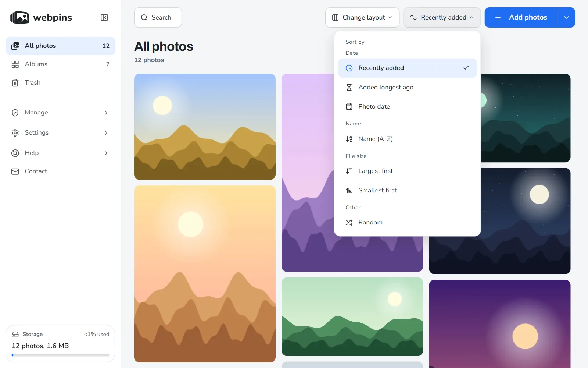Open the Trash page
Viewport: 588px width, 368px height.
pos(60,83)
